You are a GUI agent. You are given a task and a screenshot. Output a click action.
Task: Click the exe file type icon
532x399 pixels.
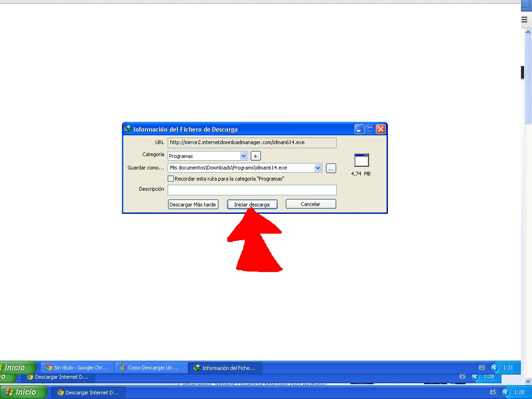[x=361, y=160]
